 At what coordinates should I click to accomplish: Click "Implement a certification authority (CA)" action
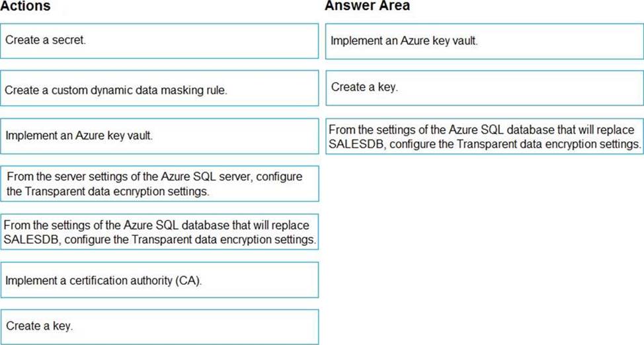click(x=159, y=280)
